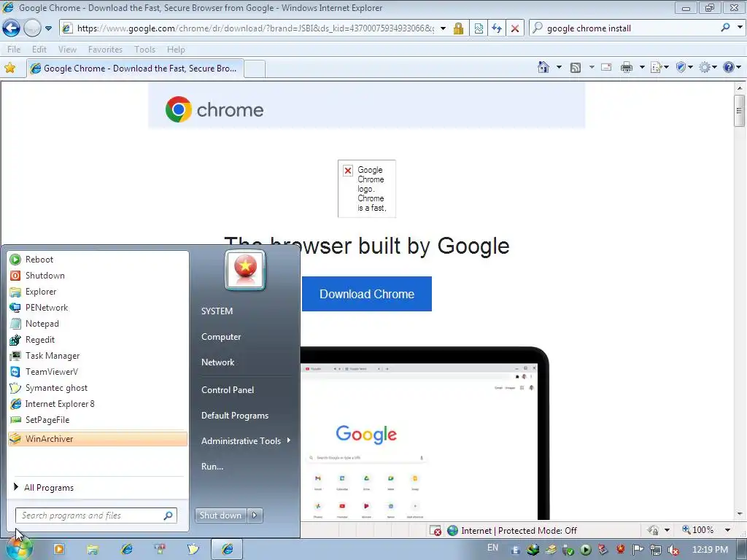Viewport: 747px width, 560px height.
Task: Click the RSS feeds icon
Action: (x=576, y=68)
